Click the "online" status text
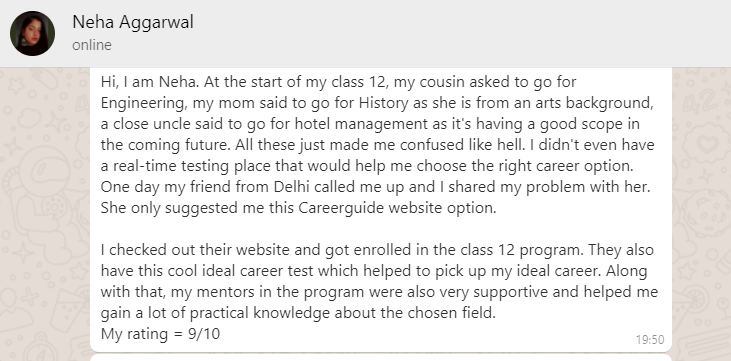Screen dimensions: 731x361 tap(92, 45)
